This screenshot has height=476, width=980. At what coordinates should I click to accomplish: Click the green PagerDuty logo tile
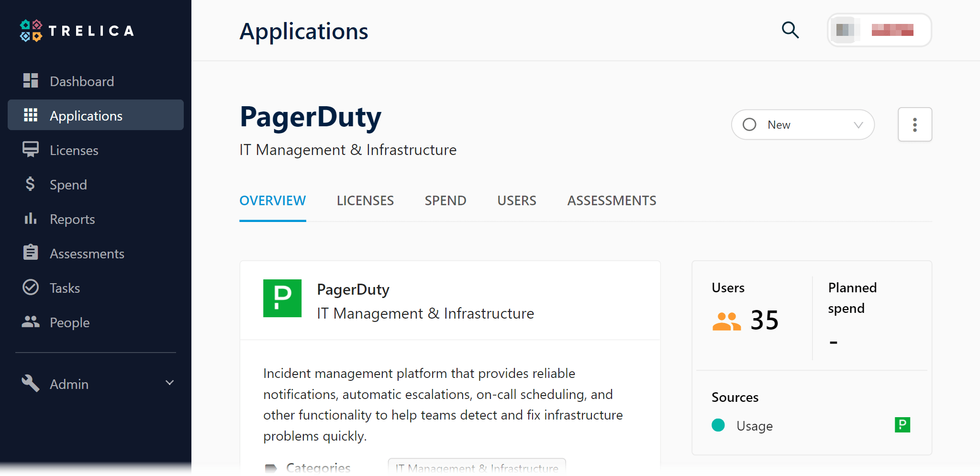click(282, 299)
